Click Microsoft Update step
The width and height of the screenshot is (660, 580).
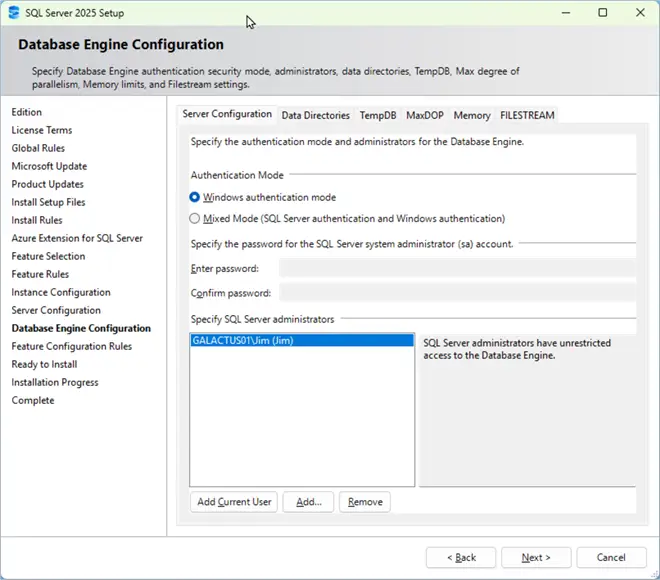click(49, 166)
